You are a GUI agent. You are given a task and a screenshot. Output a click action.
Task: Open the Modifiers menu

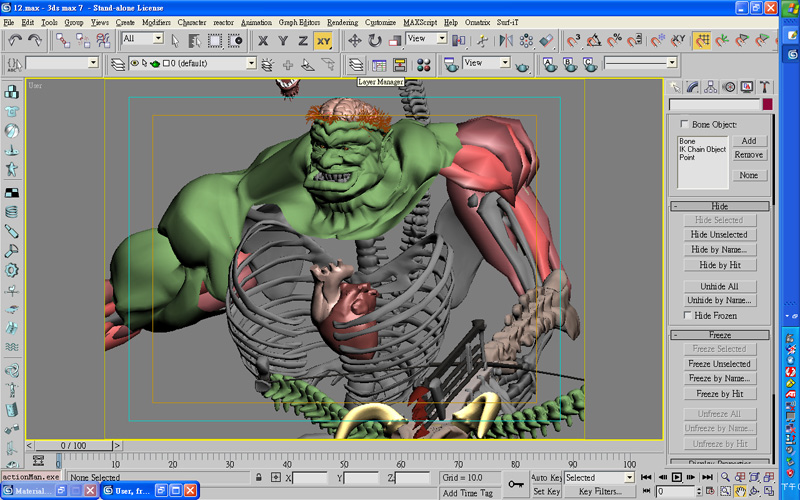pos(156,22)
